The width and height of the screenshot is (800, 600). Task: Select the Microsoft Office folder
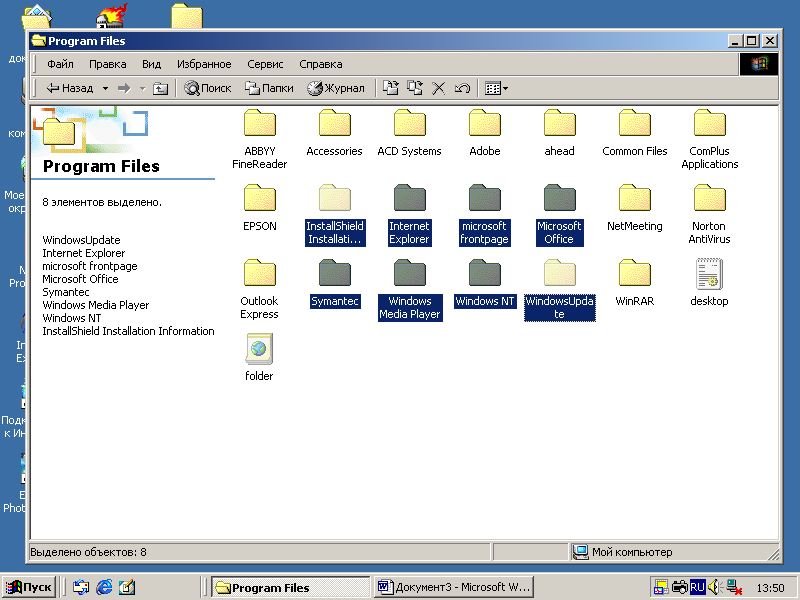pyautogui.click(x=559, y=214)
